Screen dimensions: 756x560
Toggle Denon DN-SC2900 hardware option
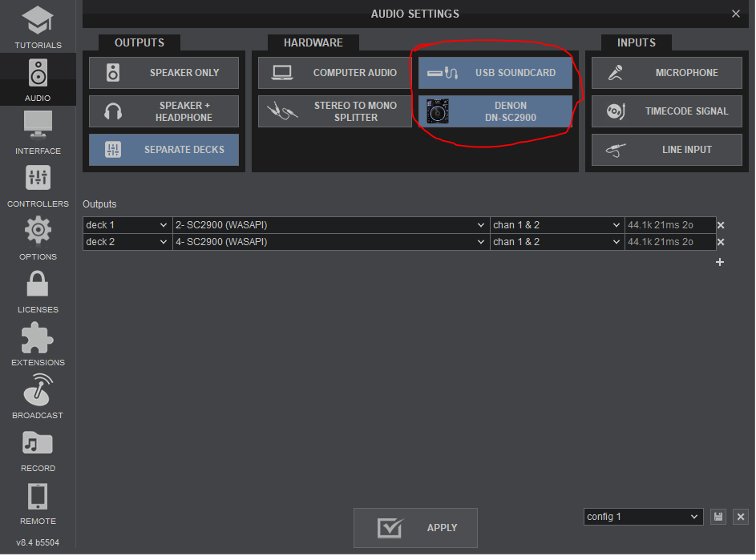pos(495,111)
